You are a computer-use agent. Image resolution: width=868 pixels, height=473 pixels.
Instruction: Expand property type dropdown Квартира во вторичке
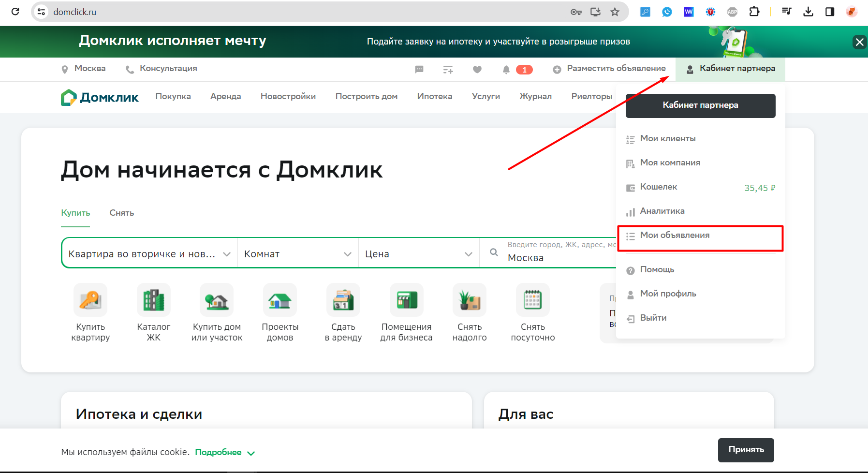149,254
